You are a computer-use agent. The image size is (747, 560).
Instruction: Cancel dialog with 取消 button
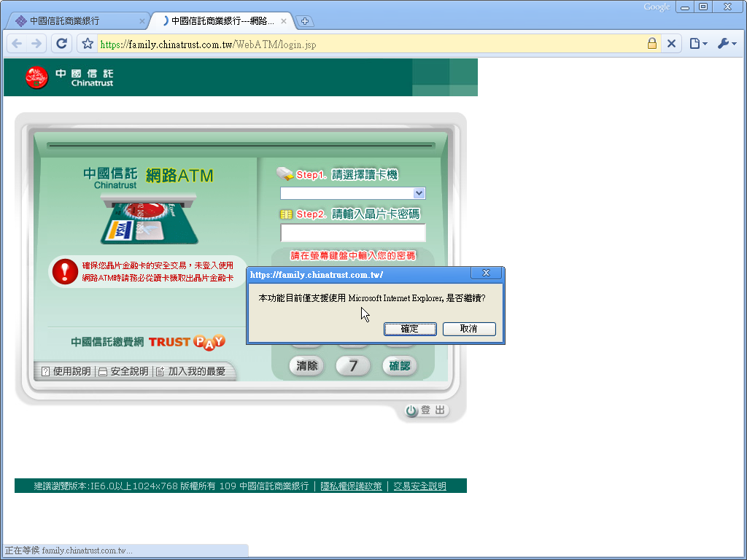pyautogui.click(x=469, y=329)
